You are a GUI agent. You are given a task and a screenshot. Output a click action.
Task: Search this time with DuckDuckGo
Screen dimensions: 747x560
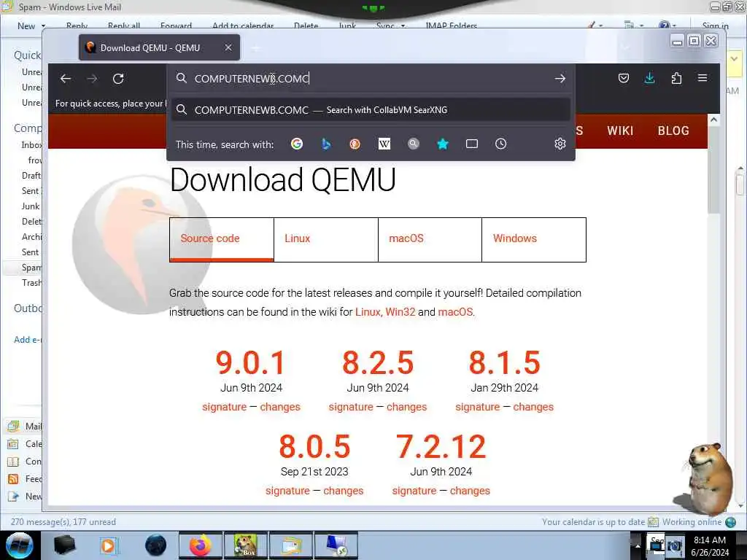(355, 144)
